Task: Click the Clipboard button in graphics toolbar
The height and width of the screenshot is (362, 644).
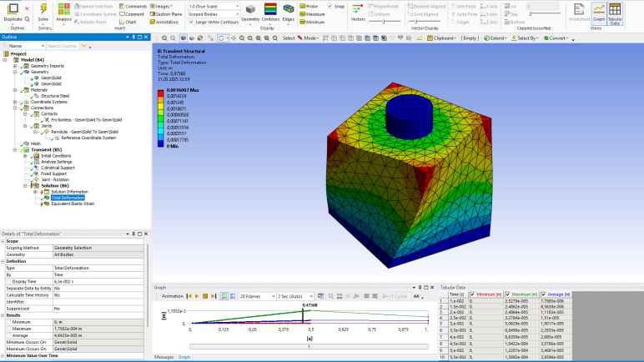Action: pyautogui.click(x=443, y=38)
